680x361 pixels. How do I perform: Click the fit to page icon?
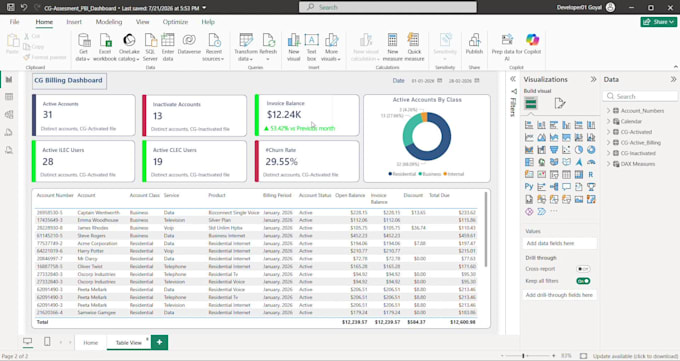(583, 356)
